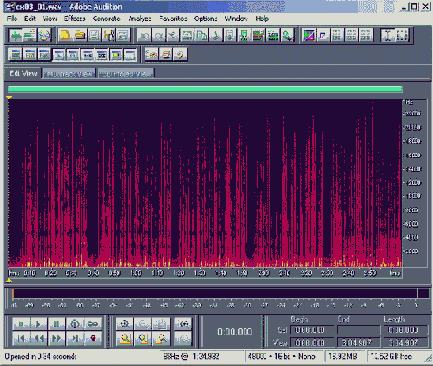Click the yellow playback cursor handle above the spectrogram
This screenshot has width=433, height=366.
click(x=9, y=97)
